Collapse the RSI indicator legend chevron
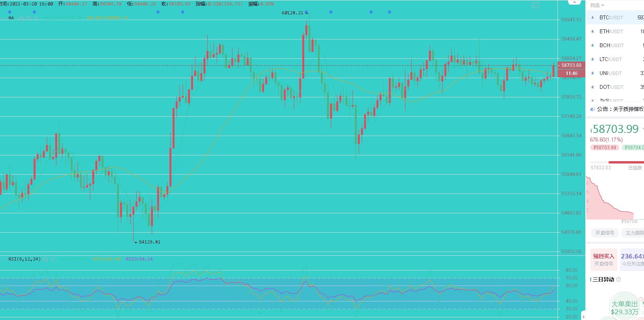This screenshot has height=320, width=644. coord(3,259)
